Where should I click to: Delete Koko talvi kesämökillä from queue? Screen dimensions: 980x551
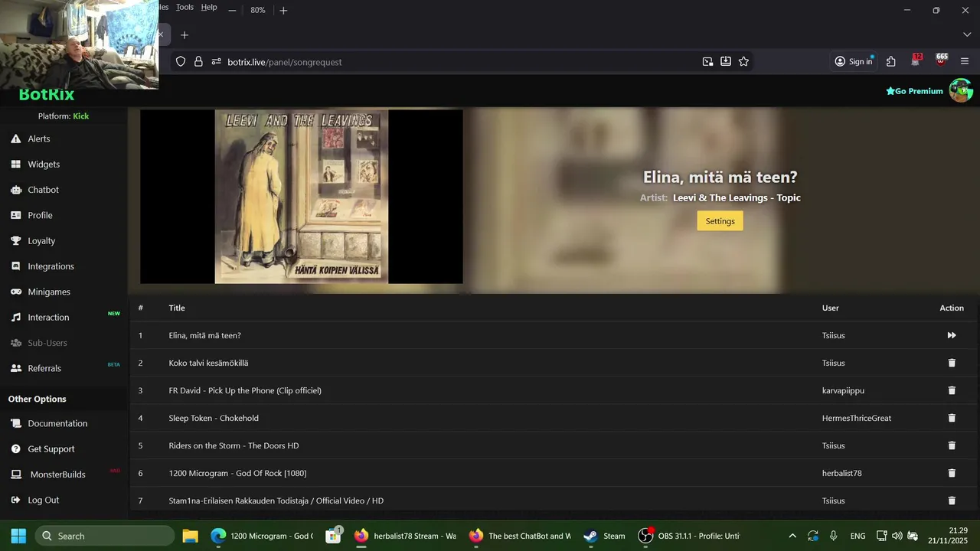pyautogui.click(x=952, y=363)
